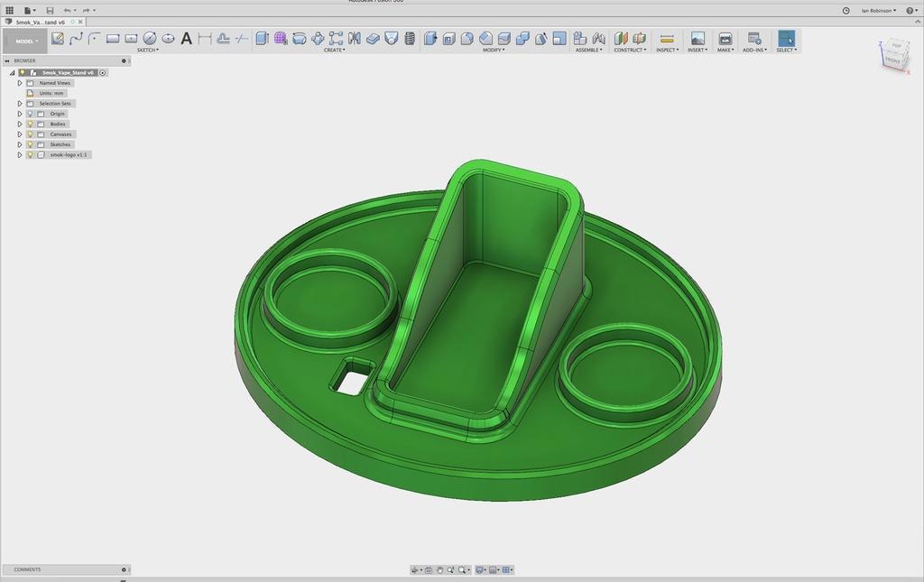Click the Joint tool in Assemble group
Screen dimensions: 924x582
point(599,38)
